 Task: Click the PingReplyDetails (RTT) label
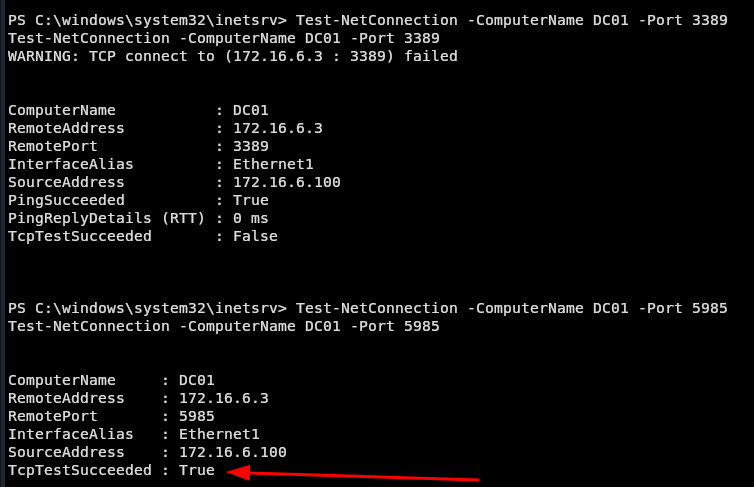click(106, 218)
